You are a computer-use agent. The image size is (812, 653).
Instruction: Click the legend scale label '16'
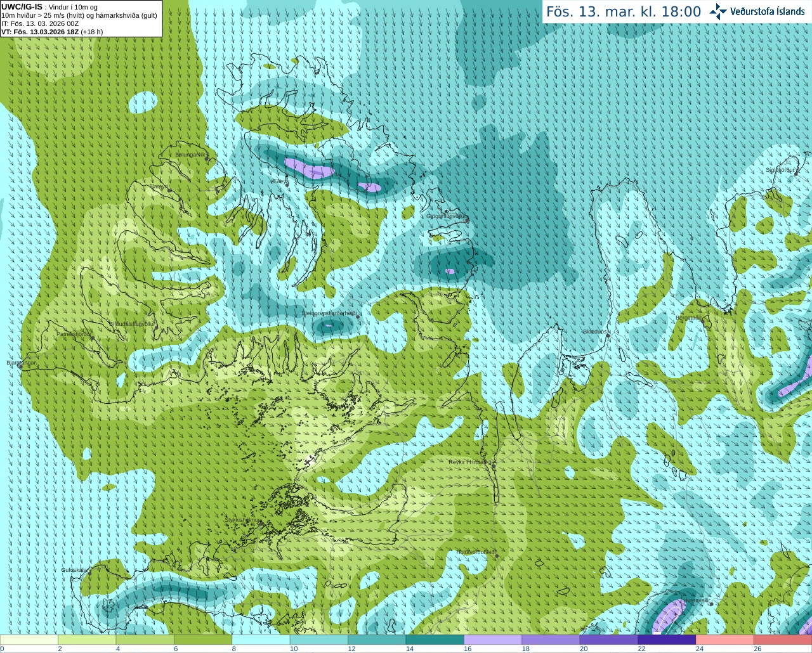pyautogui.click(x=468, y=649)
